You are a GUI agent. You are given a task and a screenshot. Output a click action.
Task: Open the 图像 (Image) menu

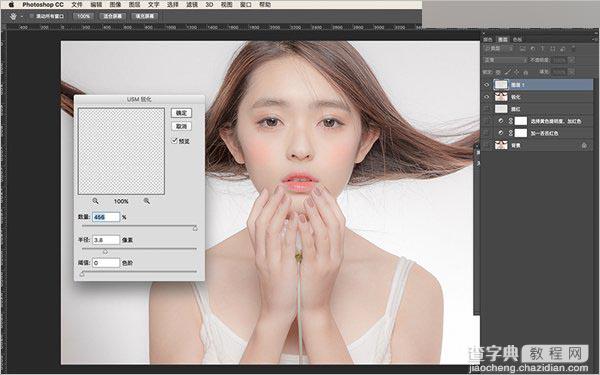point(115,5)
